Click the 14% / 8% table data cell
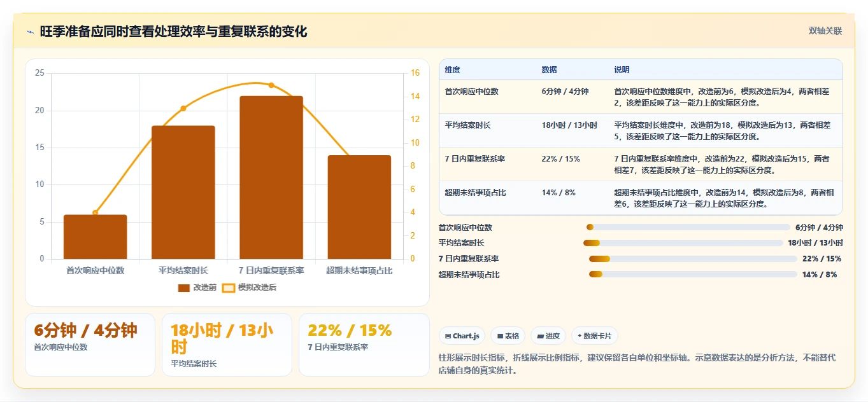Image resolution: width=868 pixels, height=402 pixels. tap(559, 193)
